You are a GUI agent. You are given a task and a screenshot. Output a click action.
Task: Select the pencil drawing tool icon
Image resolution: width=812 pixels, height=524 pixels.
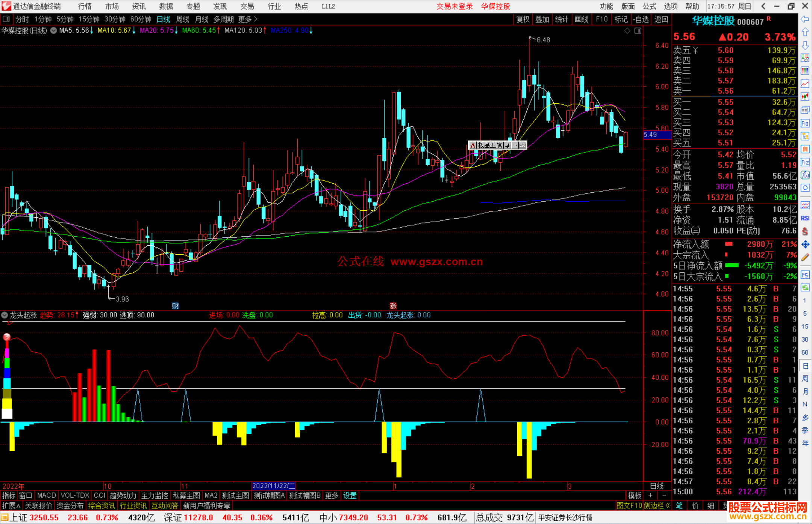(805, 257)
